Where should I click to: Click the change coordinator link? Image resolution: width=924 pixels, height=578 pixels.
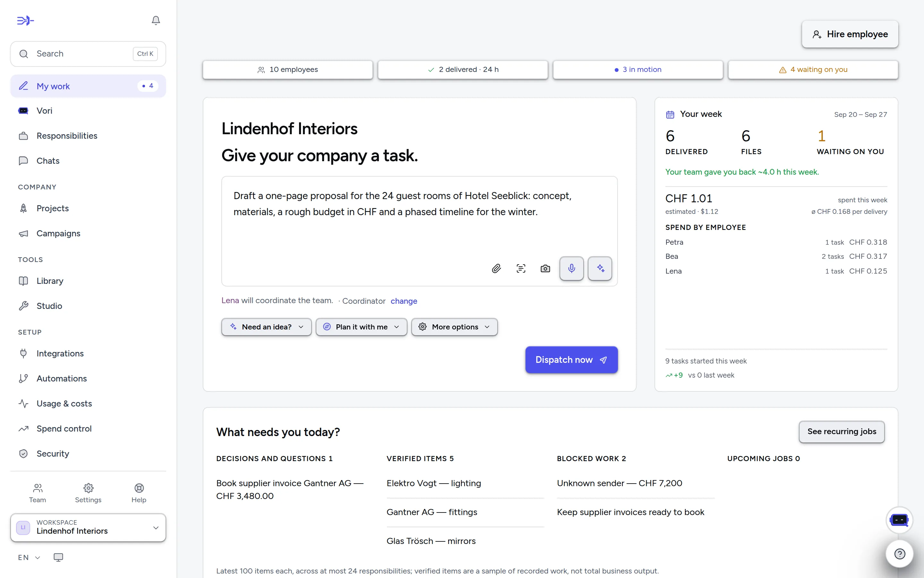(x=404, y=301)
